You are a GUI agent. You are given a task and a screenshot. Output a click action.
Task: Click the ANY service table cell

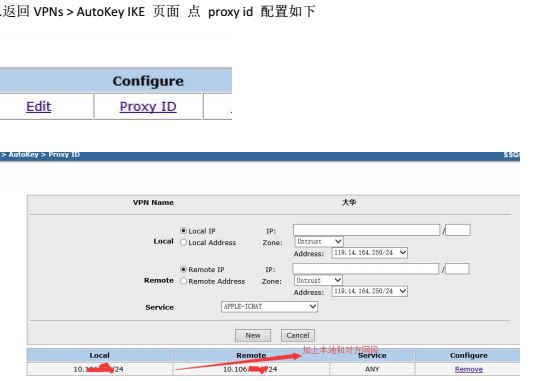tap(372, 369)
